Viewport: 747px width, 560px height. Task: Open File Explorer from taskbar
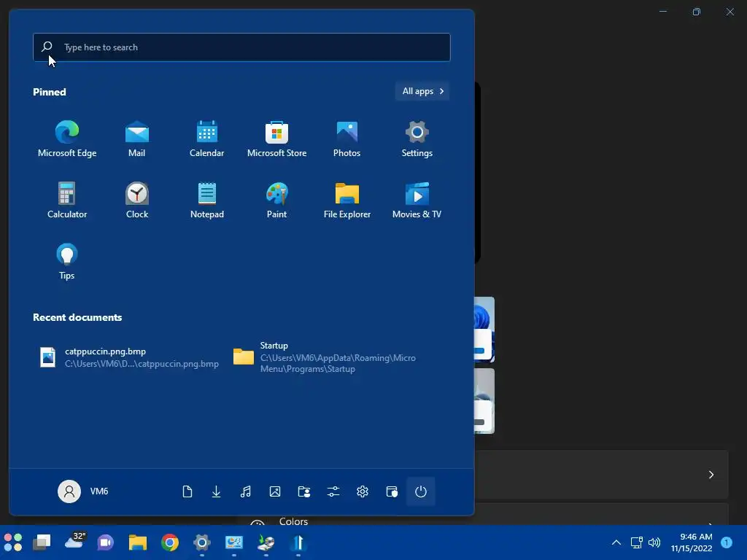tap(138, 542)
